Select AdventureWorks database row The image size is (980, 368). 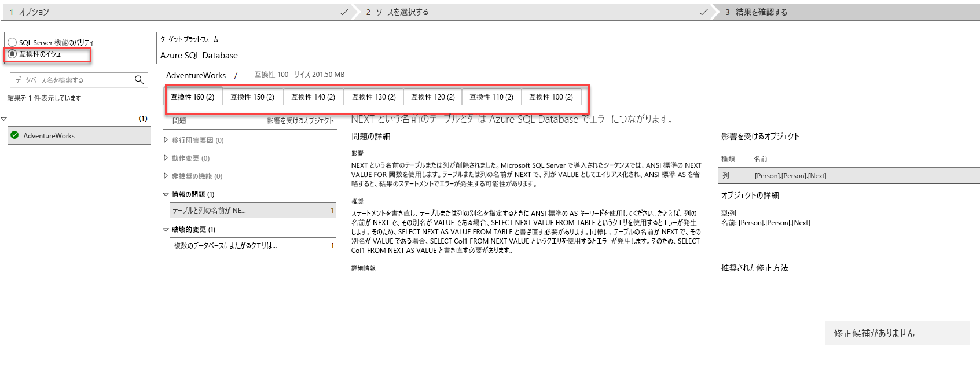79,135
